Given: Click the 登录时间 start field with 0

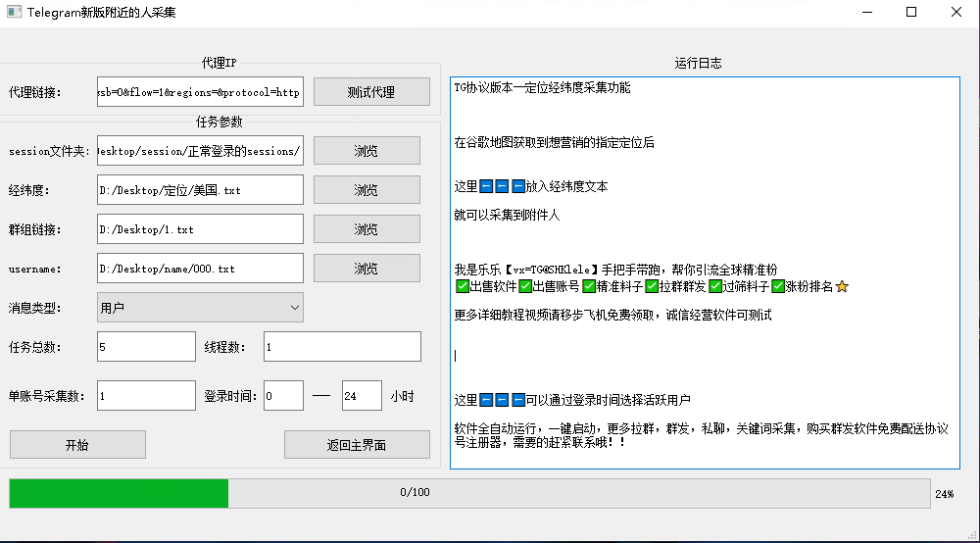Looking at the screenshot, I should [x=284, y=396].
